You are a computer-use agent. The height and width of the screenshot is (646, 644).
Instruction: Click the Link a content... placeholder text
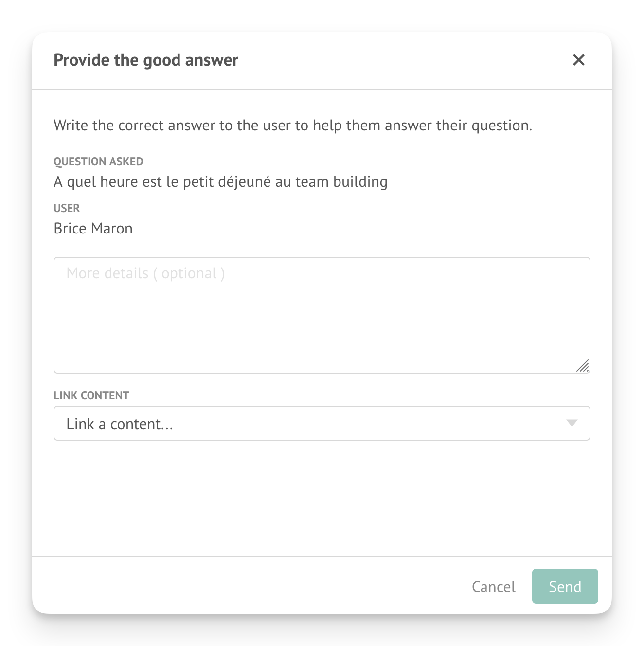(120, 424)
